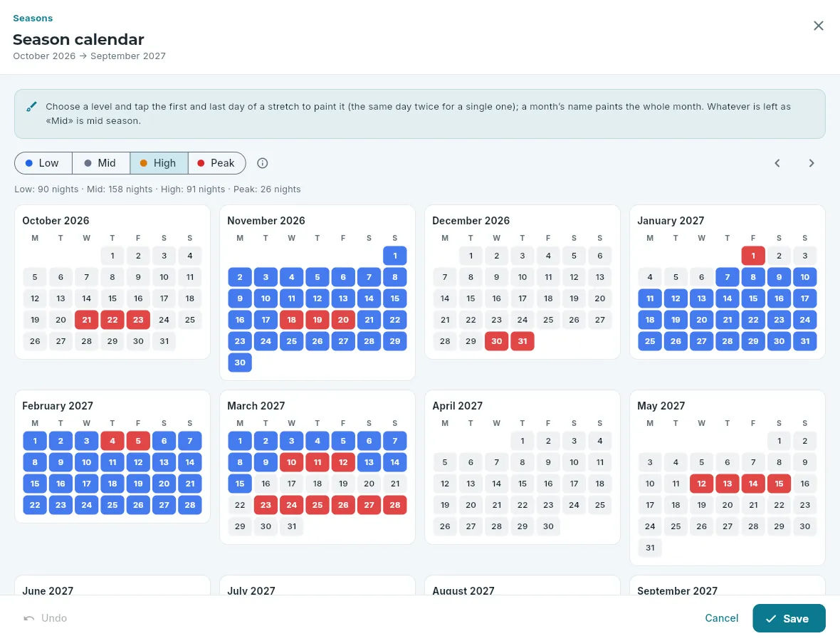The height and width of the screenshot is (641, 840).
Task: Select November 20 peak day
Action: 343,320
